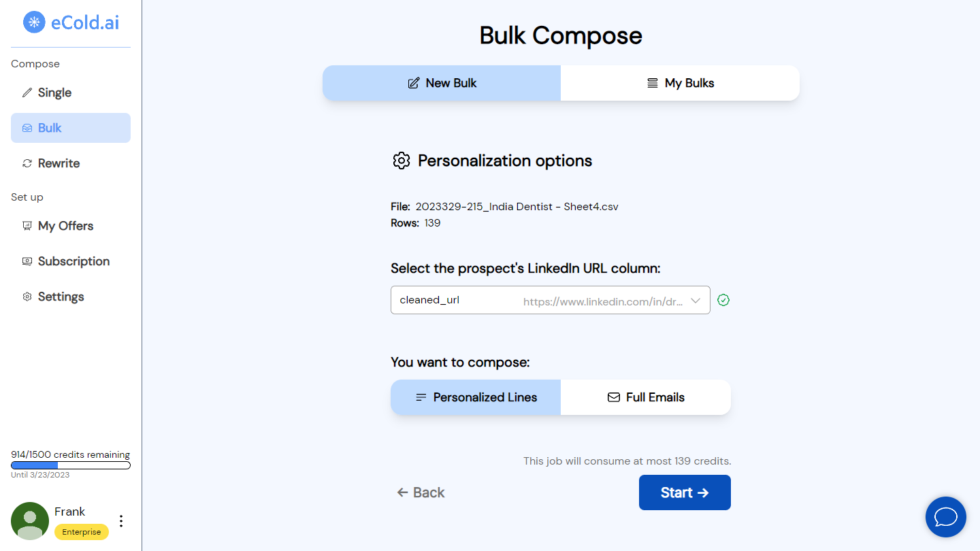
Task: Select Full Emails compose option
Action: 645,397
